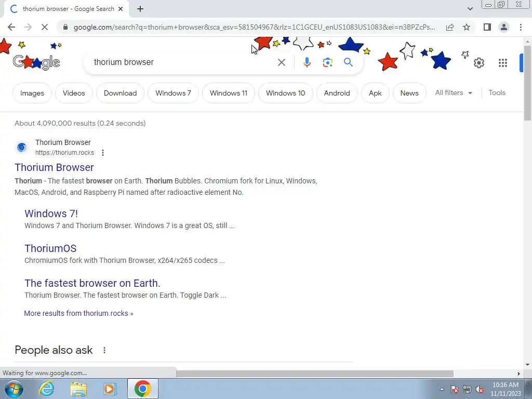This screenshot has width=532, height=399.
Task: Clear the search box text
Action: tap(281, 62)
